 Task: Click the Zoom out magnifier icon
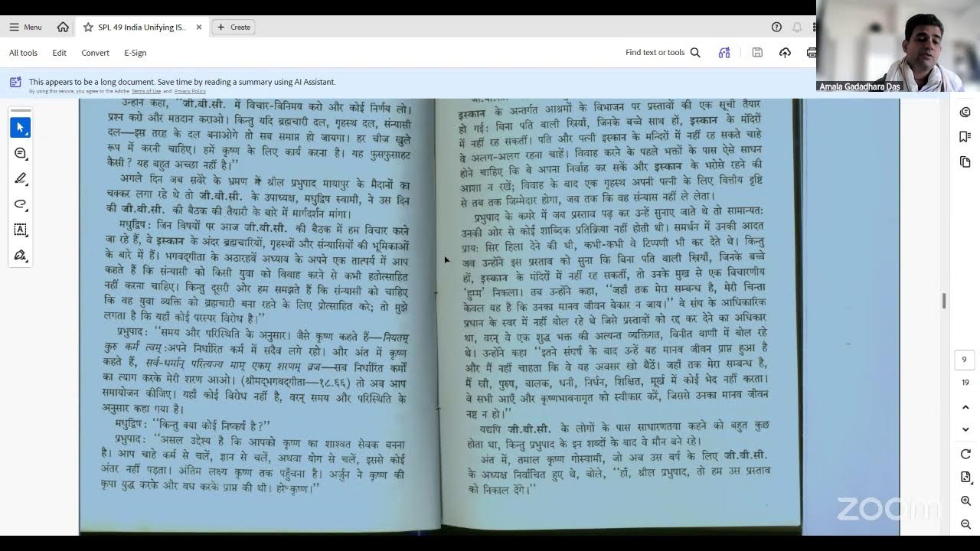coord(965,524)
